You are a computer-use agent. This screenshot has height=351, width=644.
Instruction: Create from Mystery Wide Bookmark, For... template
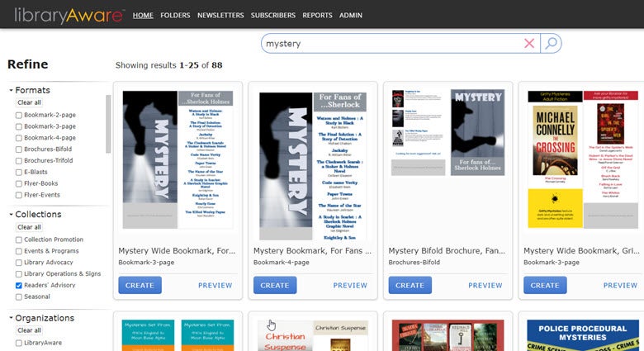pos(140,285)
